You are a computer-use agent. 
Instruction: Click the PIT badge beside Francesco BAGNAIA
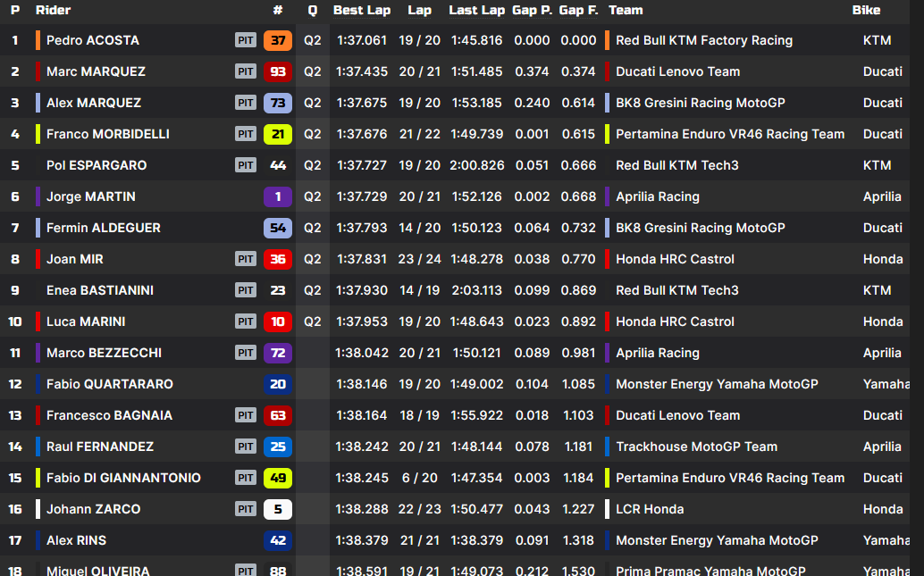(246, 414)
